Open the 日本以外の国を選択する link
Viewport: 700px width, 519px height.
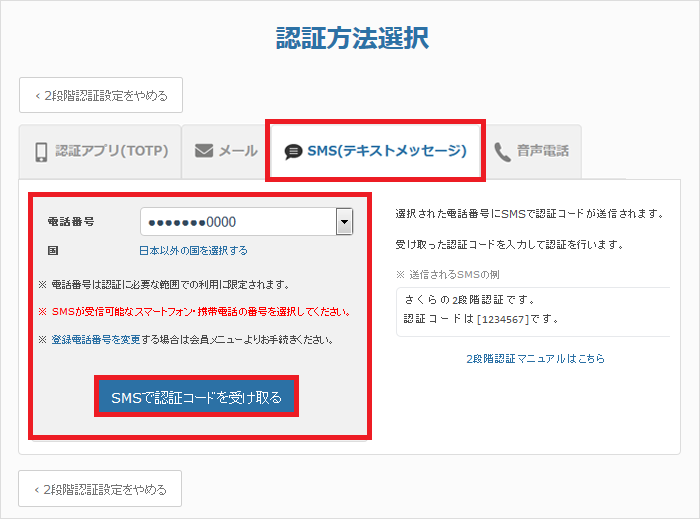pos(193,250)
